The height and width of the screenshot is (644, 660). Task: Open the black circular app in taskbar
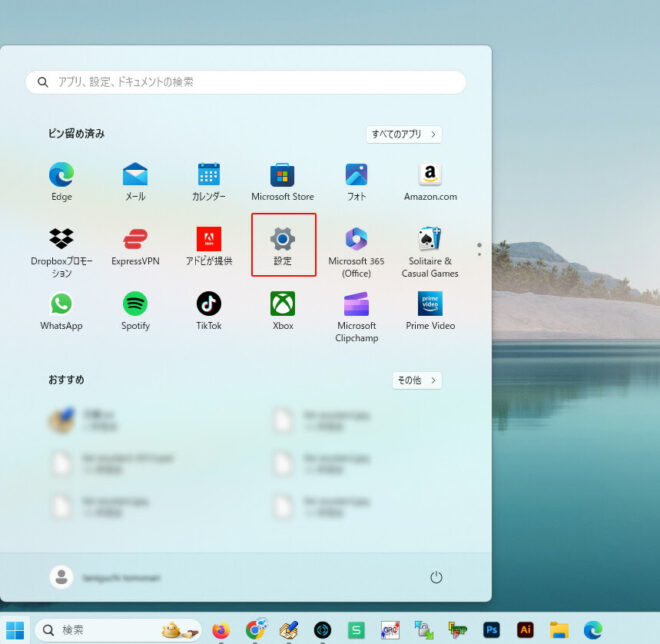[x=322, y=630]
